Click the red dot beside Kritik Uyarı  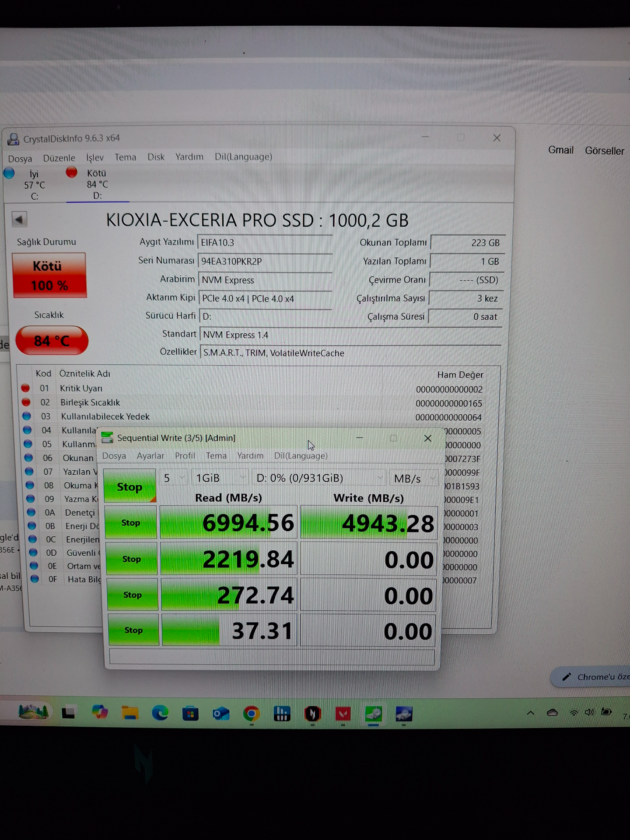25,388
